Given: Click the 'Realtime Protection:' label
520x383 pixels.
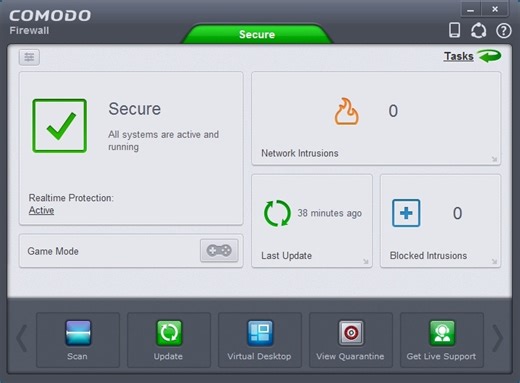Looking at the screenshot, I should [71, 198].
